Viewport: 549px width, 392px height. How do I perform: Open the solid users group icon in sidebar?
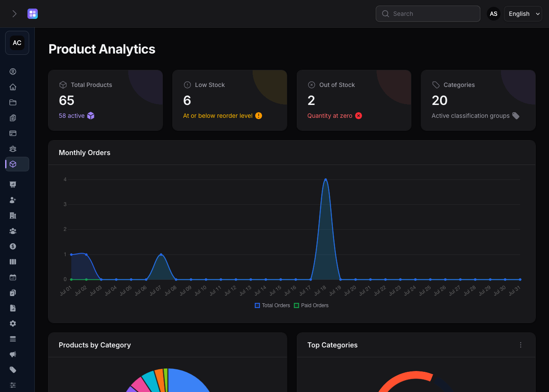[13, 231]
